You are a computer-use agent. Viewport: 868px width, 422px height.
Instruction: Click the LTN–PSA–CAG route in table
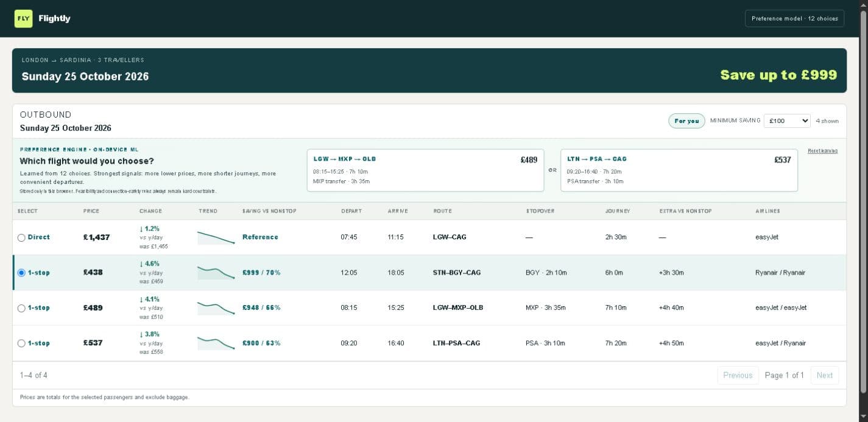pos(457,343)
